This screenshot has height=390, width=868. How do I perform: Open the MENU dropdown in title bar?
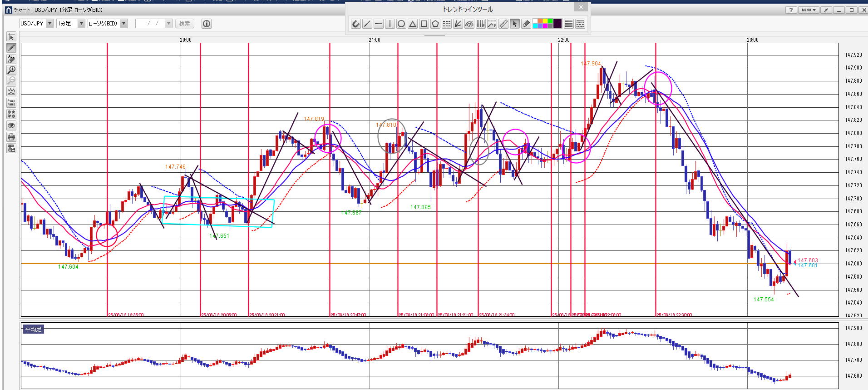coord(809,10)
